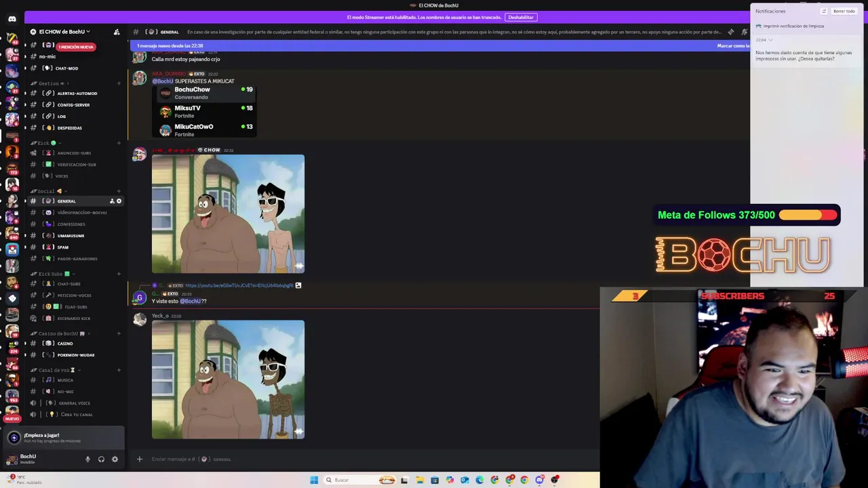Open threads icon in channel header

click(x=730, y=32)
